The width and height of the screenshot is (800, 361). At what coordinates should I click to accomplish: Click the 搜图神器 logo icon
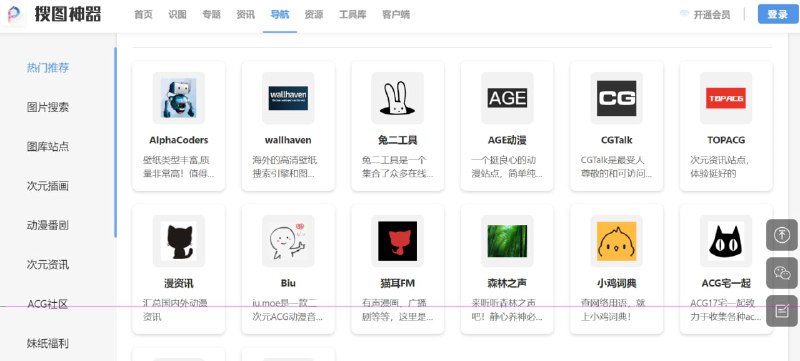[14, 14]
